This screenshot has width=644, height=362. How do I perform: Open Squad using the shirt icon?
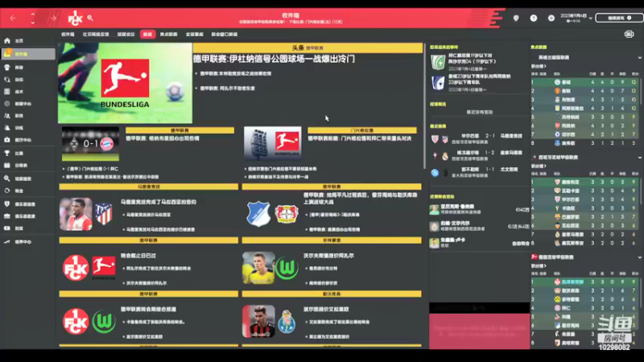(7, 68)
